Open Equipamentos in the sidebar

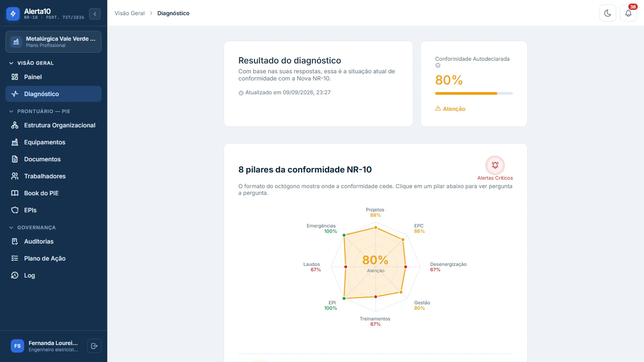point(54,142)
